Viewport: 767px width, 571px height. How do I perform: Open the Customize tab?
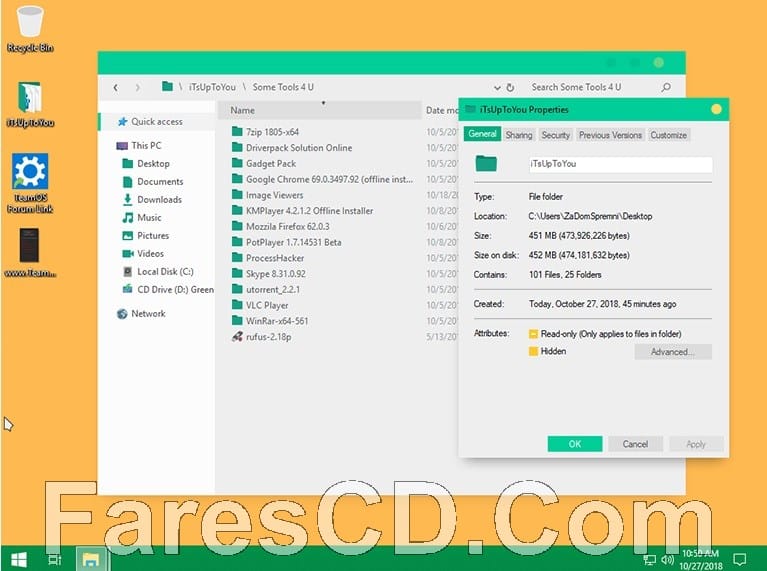[x=668, y=135]
